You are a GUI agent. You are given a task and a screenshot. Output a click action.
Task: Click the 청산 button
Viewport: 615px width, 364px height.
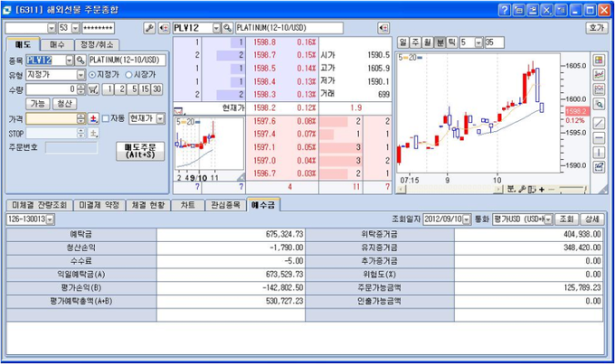click(x=65, y=104)
